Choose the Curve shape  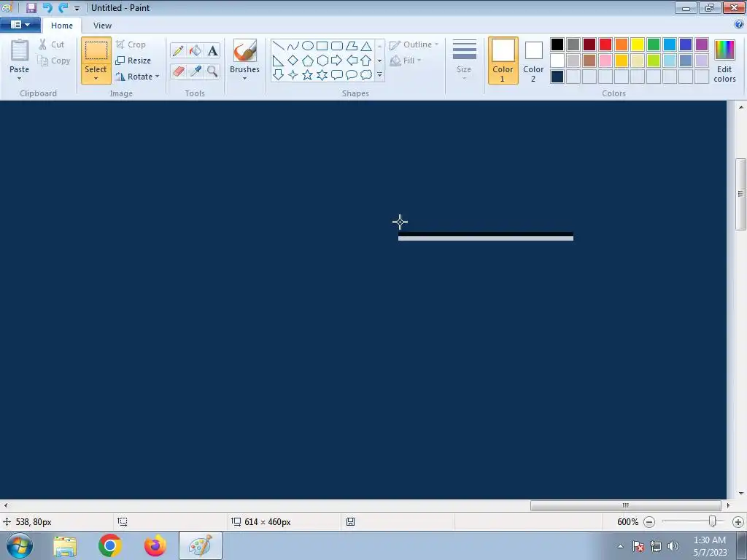pos(293,46)
